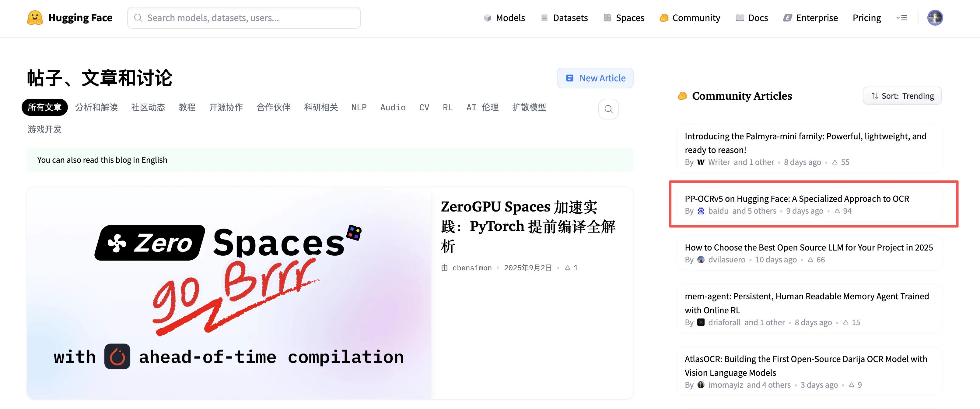The height and width of the screenshot is (409, 980).
Task: Click the Models cube icon
Action: pyautogui.click(x=488, y=17)
